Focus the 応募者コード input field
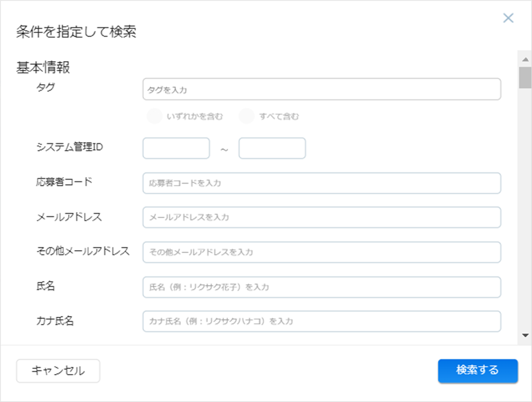The width and height of the screenshot is (532, 402). (321, 183)
